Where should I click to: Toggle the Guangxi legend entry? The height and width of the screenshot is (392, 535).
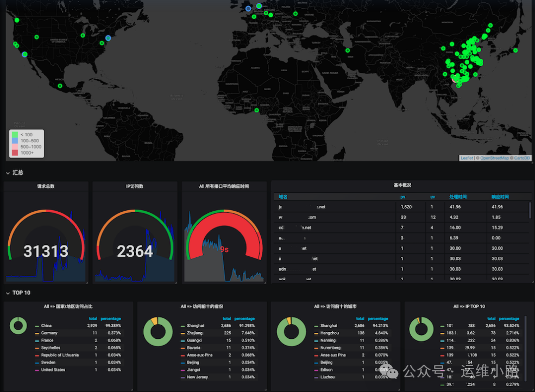click(x=194, y=340)
